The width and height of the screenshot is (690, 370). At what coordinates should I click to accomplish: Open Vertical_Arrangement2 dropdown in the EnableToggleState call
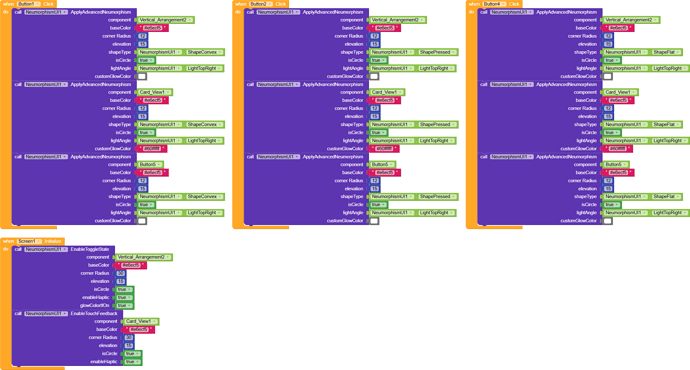coord(143,257)
